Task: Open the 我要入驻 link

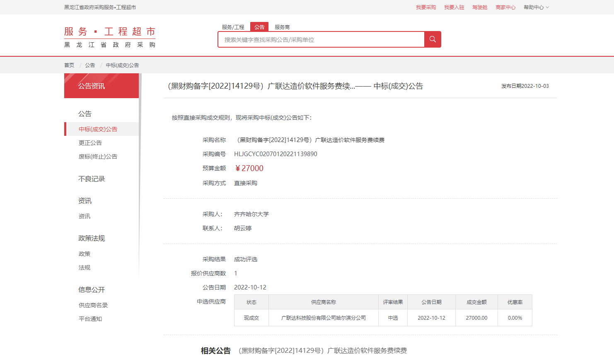Action: click(454, 7)
